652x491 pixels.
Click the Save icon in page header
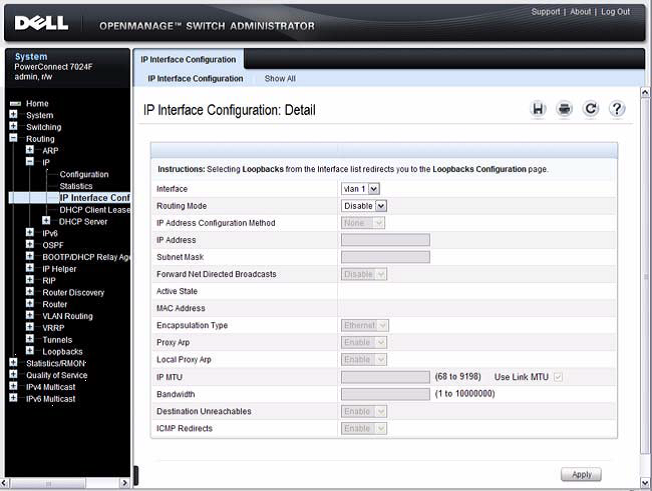click(x=538, y=110)
